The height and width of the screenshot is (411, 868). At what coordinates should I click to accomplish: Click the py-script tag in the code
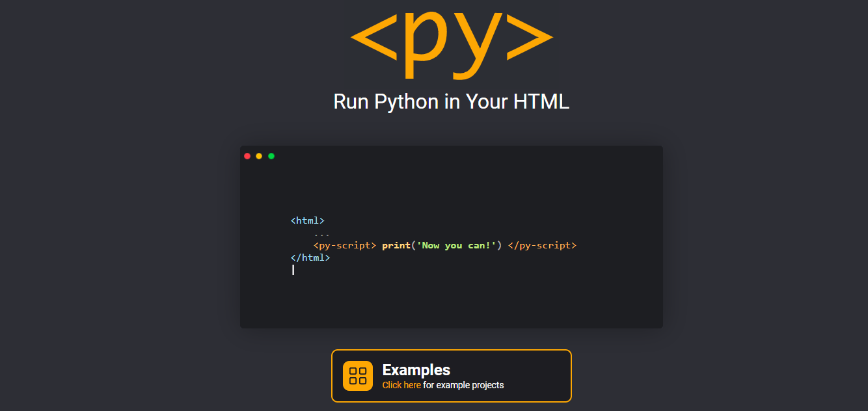click(x=345, y=245)
